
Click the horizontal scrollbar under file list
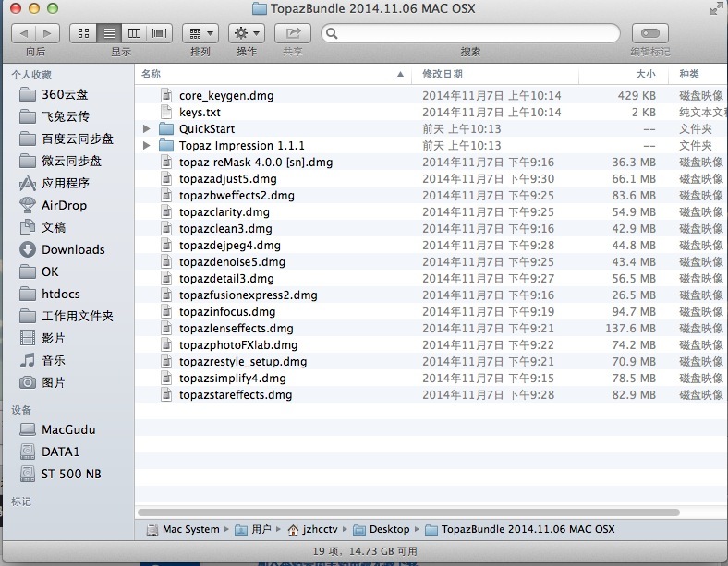point(408,512)
